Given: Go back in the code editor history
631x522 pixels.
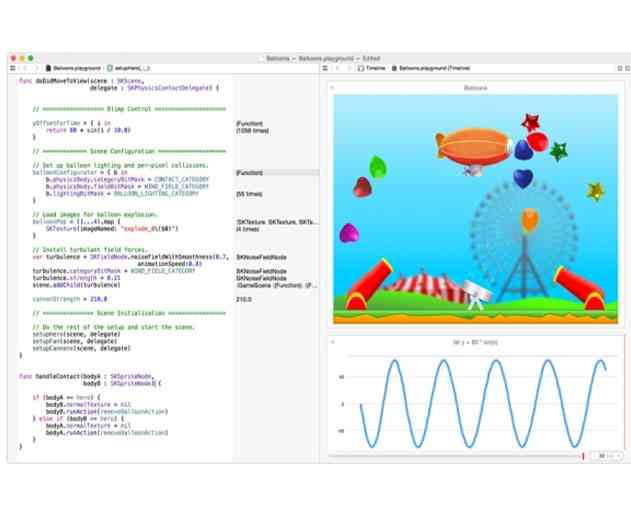Looking at the screenshot, I should pos(25,68).
